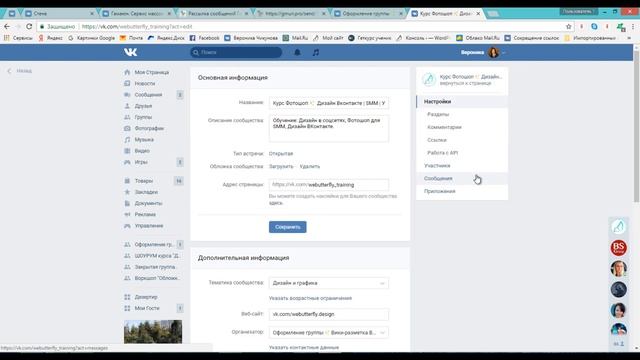
Task: Open the BS Group chat avatar
Action: point(619,248)
